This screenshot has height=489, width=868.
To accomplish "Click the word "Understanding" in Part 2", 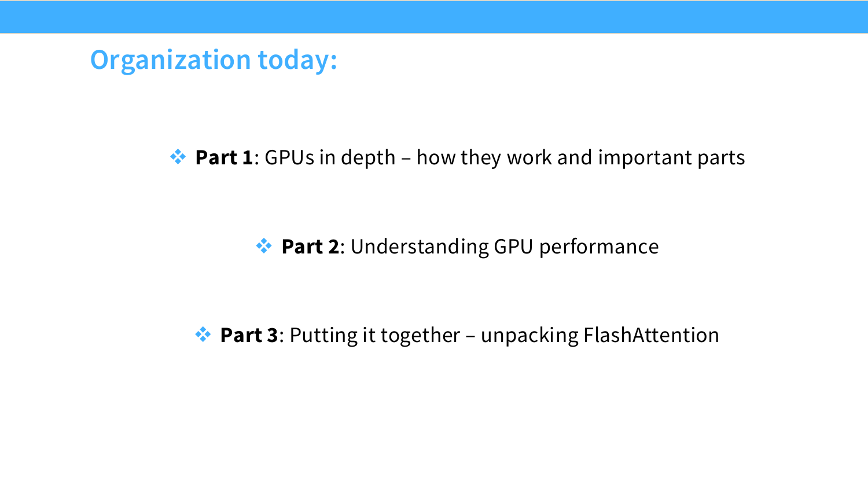I will (x=420, y=247).
